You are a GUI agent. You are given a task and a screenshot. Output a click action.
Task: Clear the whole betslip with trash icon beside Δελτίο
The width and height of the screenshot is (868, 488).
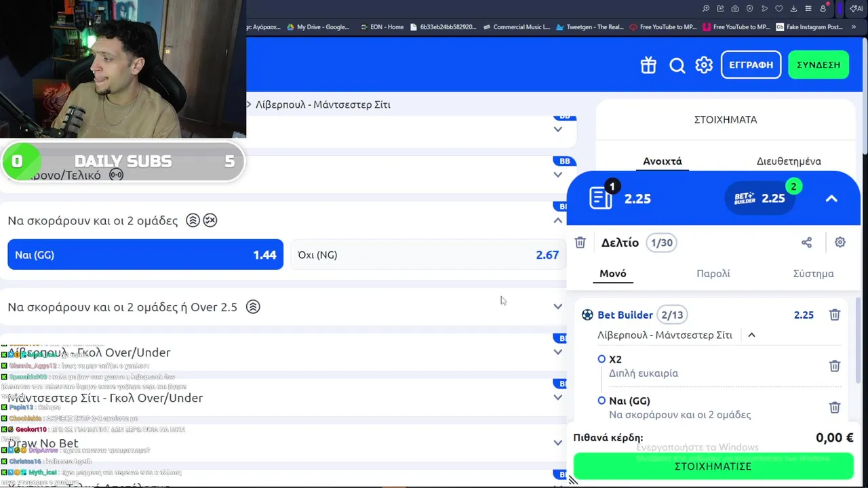click(x=580, y=243)
